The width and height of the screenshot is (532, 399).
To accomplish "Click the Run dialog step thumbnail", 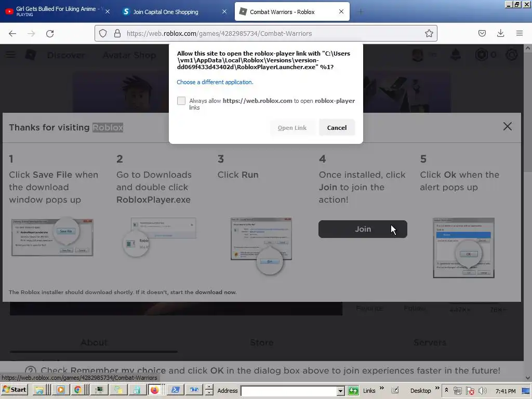I will click(261, 245).
